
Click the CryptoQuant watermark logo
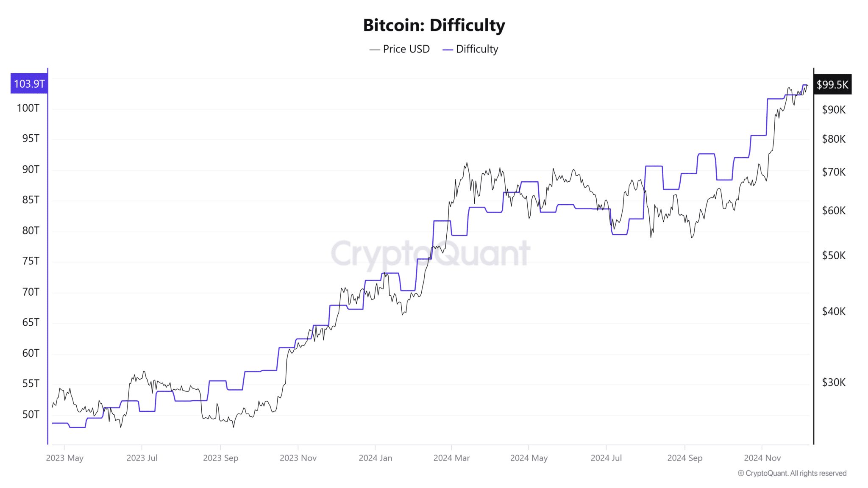430,253
